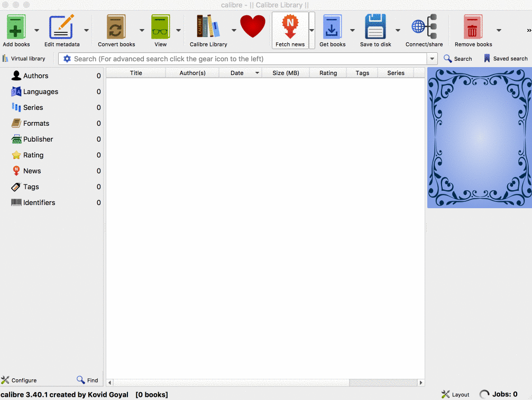Open the View book icon
The image size is (532, 400).
point(160,27)
